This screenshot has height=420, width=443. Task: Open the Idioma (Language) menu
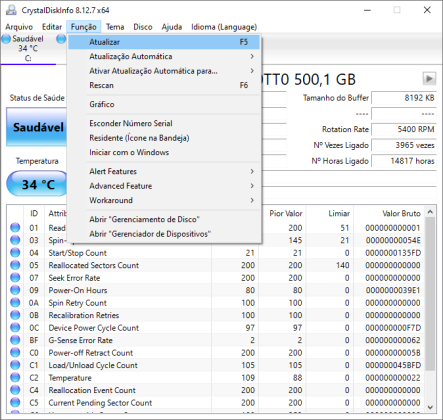click(224, 27)
